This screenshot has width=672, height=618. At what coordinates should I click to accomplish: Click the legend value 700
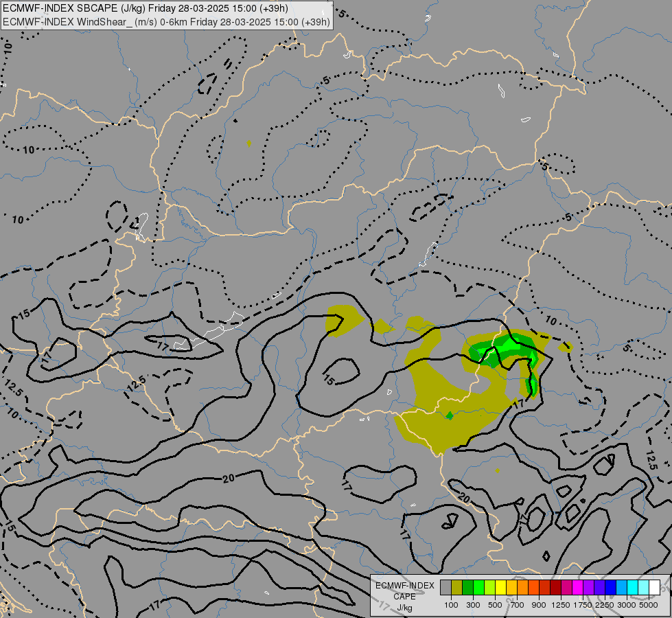point(518,605)
